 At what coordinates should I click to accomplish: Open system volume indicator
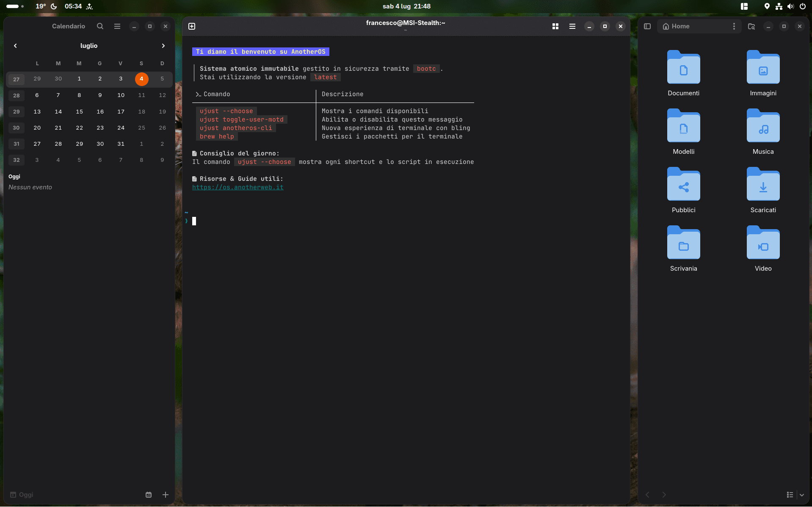pyautogui.click(x=790, y=6)
